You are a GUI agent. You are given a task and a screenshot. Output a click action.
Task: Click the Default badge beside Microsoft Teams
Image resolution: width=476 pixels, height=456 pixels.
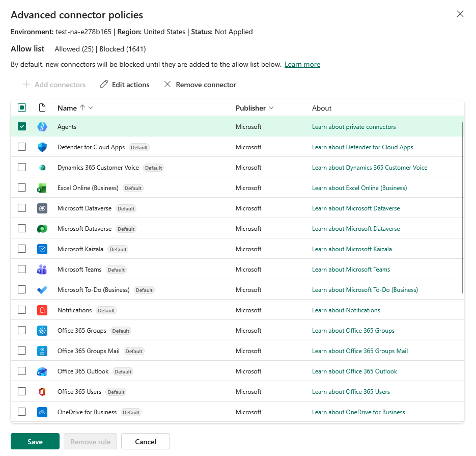tap(116, 270)
